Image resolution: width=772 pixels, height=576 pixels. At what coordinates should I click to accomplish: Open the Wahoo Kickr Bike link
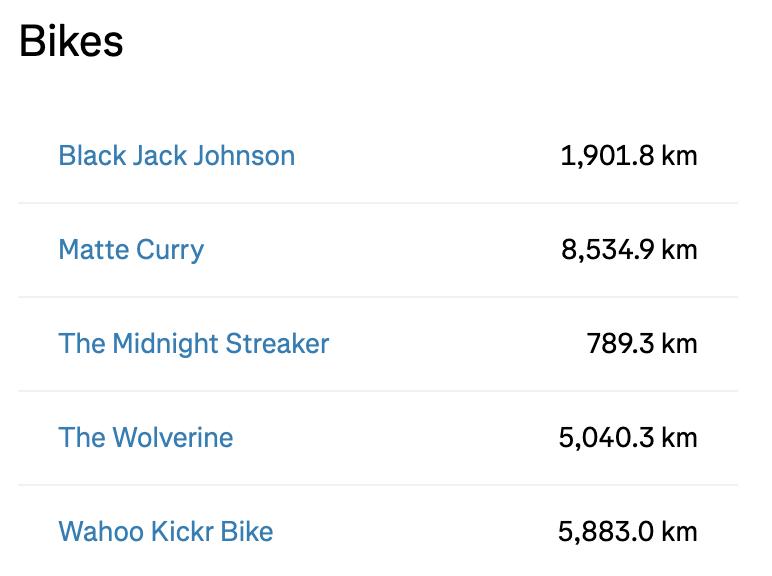point(166,532)
